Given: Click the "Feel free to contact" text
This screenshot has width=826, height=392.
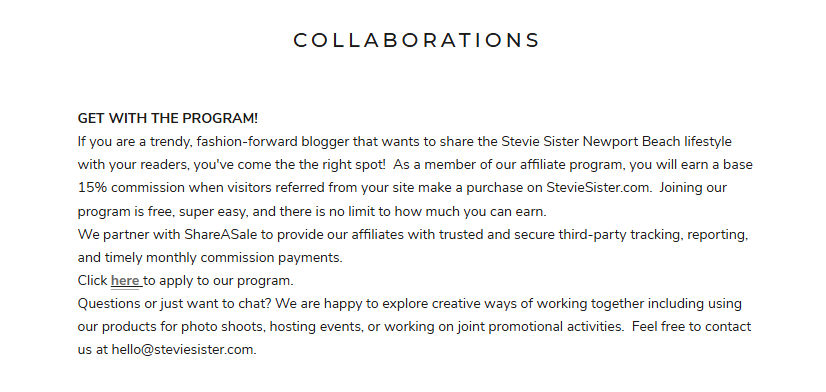Looking at the screenshot, I should point(691,327).
